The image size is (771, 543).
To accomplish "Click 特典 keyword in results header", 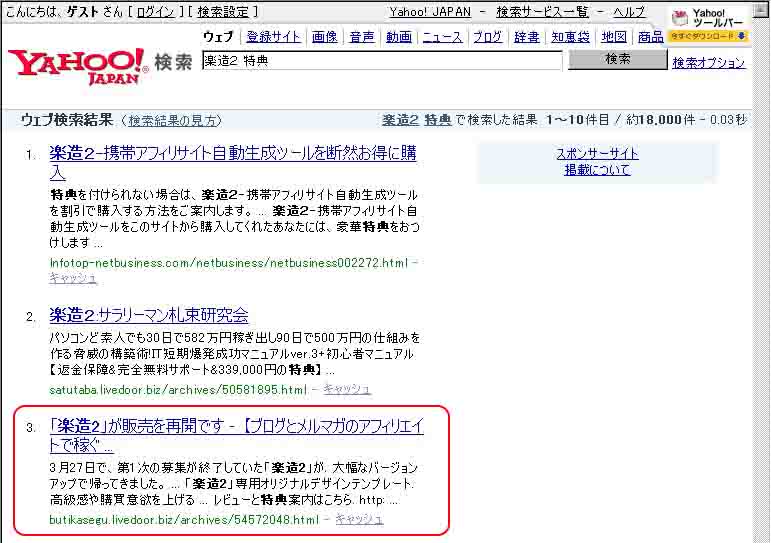I will coord(438,120).
